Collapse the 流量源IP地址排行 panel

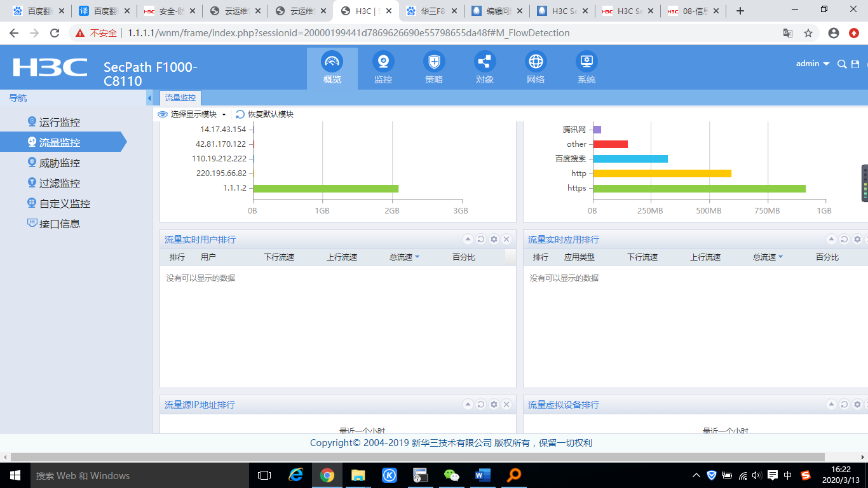coord(468,405)
